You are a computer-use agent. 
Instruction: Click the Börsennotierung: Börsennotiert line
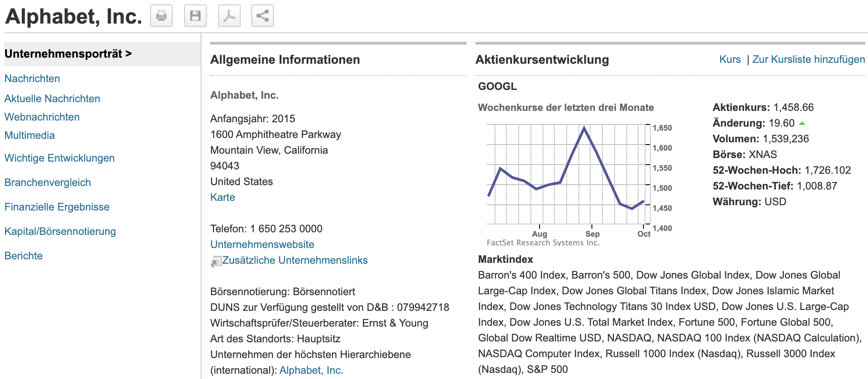pos(283,292)
